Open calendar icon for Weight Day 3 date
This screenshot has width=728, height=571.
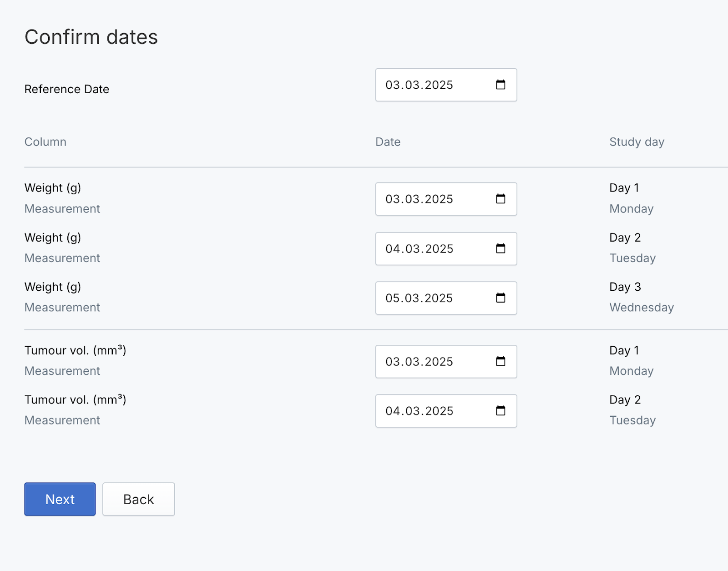500,298
